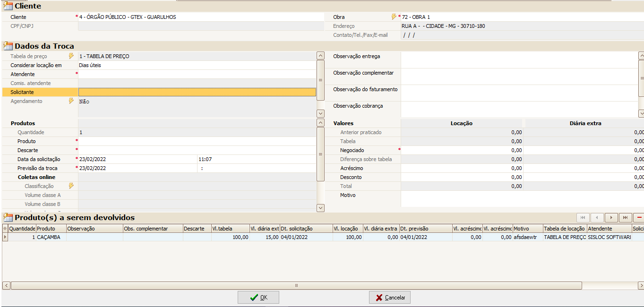Click the Desconto Locação value field
Screen dimensions: 644x307
(x=462, y=177)
